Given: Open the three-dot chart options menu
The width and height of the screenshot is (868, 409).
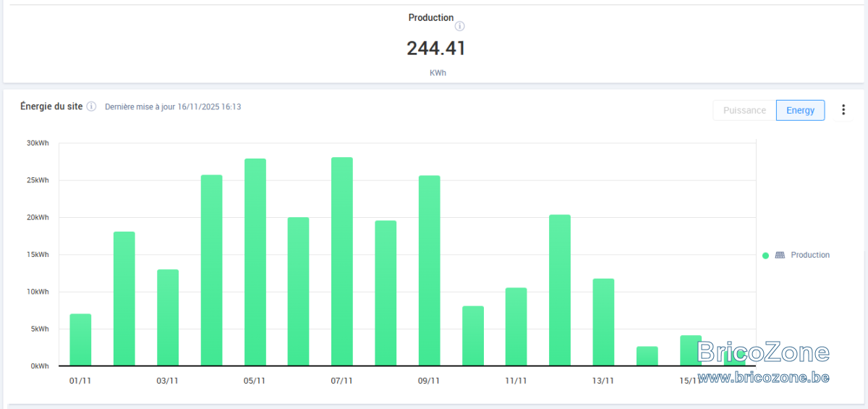Looking at the screenshot, I should click(843, 110).
